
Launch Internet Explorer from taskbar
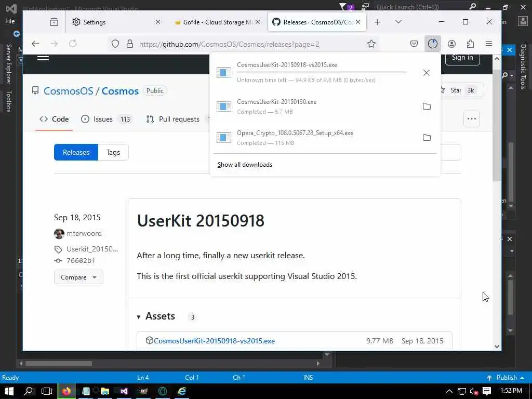(182, 391)
